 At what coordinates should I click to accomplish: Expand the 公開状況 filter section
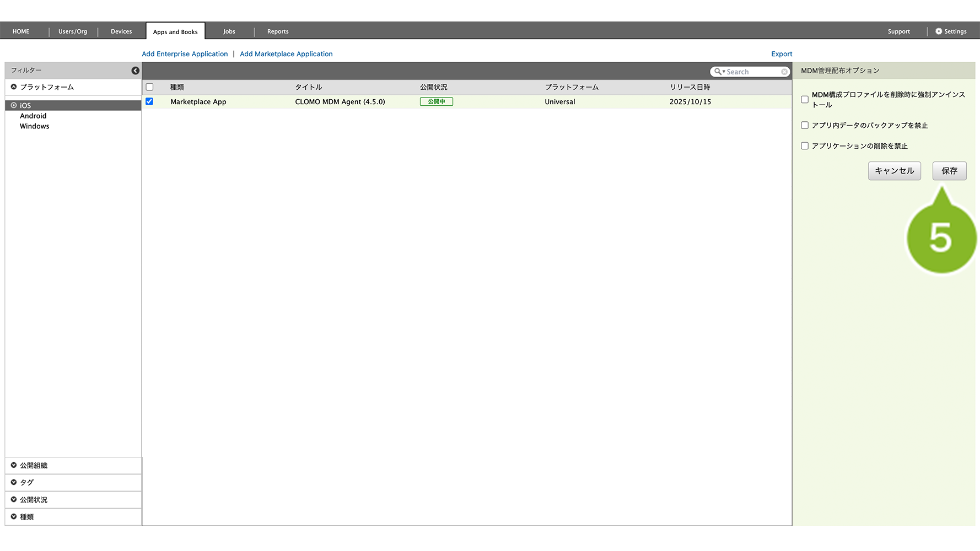coord(14,500)
